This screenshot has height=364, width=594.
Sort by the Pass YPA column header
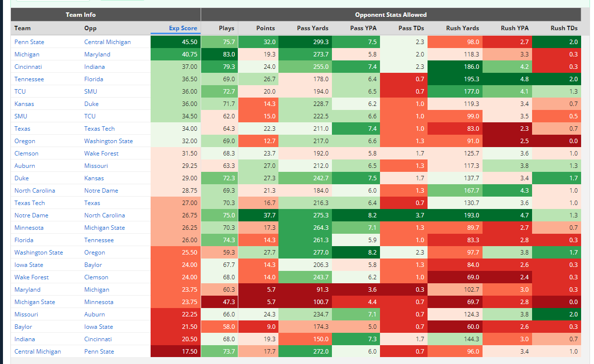(363, 28)
